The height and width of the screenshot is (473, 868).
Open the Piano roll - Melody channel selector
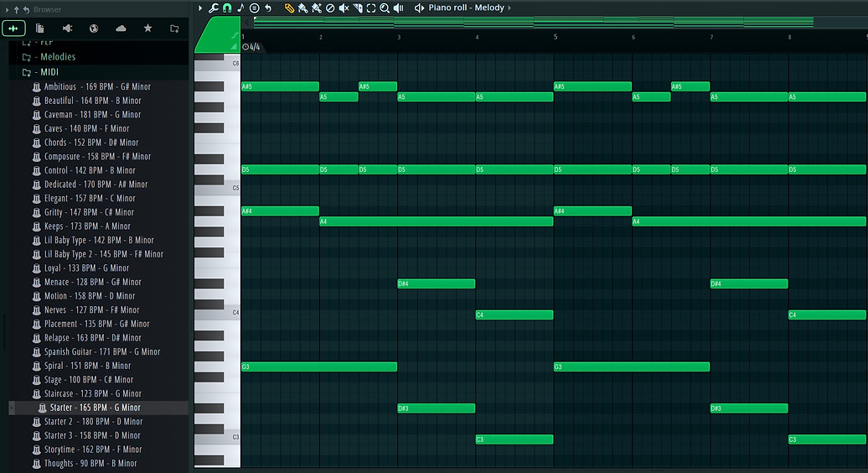[466, 8]
